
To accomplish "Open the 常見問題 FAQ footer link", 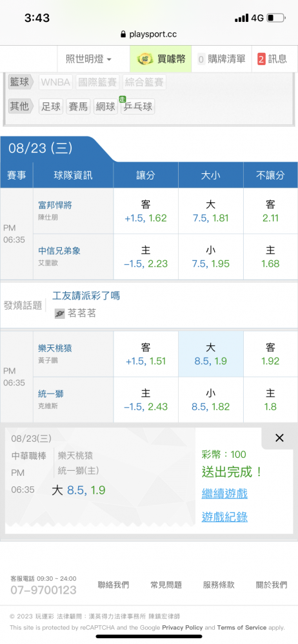I will tap(166, 585).
